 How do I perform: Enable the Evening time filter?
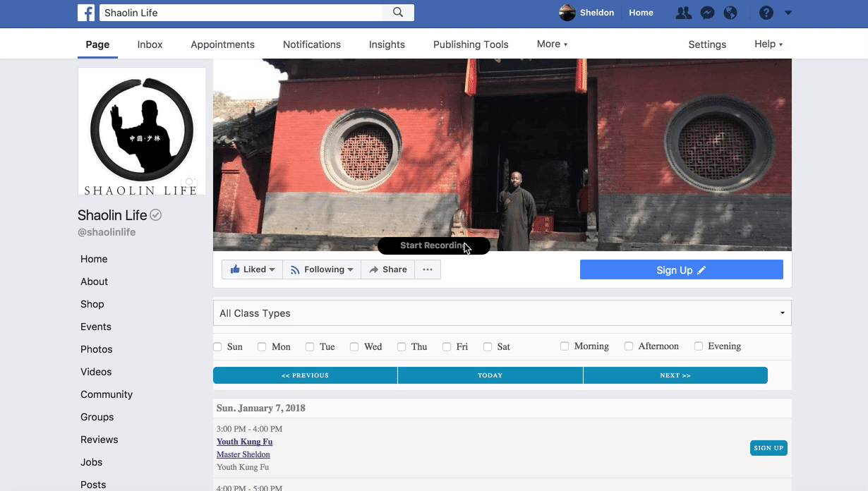tap(699, 346)
